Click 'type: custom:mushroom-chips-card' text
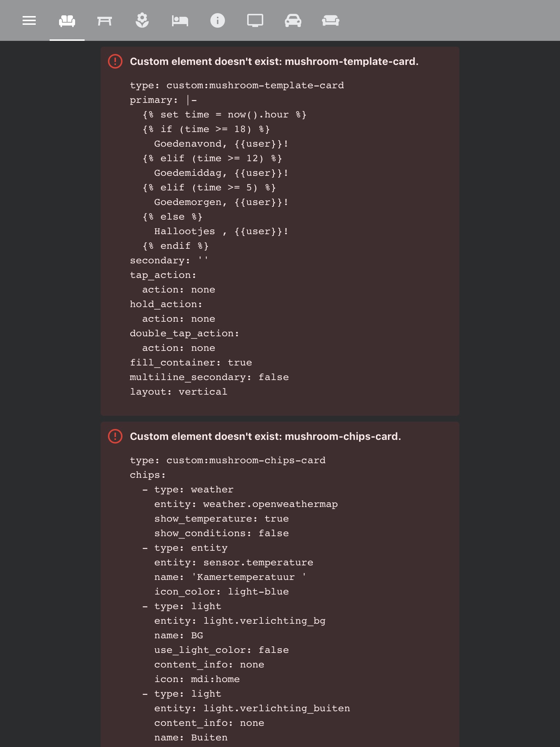This screenshot has height=747, width=560. click(227, 460)
